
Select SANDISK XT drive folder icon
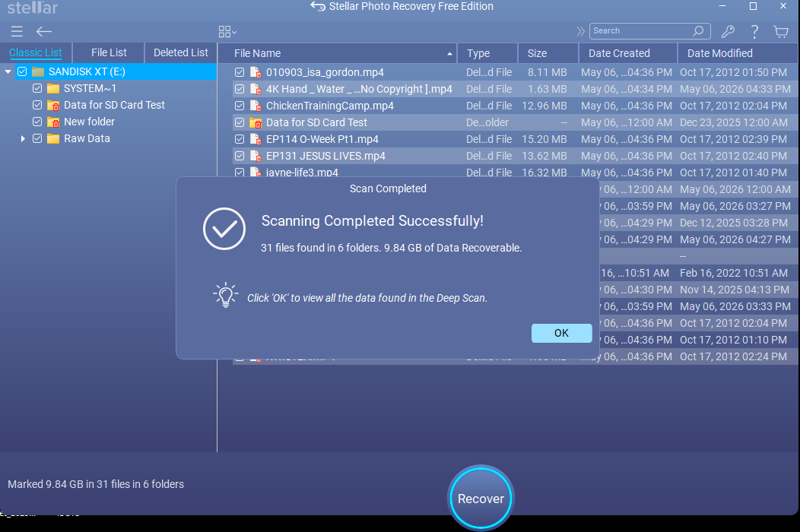[x=38, y=72]
